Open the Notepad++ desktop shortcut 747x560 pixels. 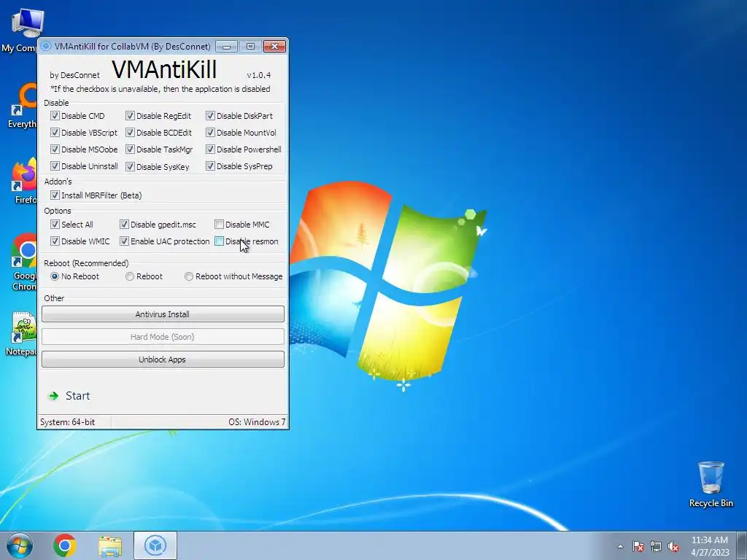pos(22,333)
